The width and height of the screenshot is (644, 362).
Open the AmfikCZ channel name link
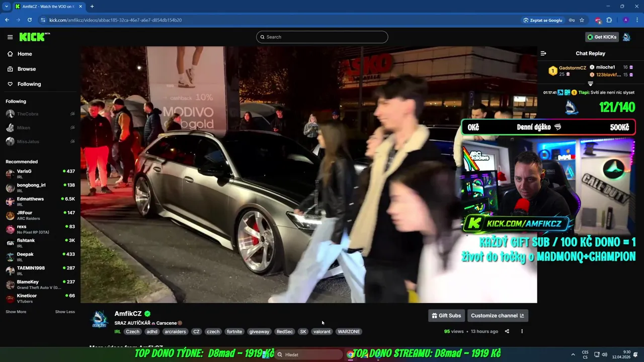[x=128, y=314]
